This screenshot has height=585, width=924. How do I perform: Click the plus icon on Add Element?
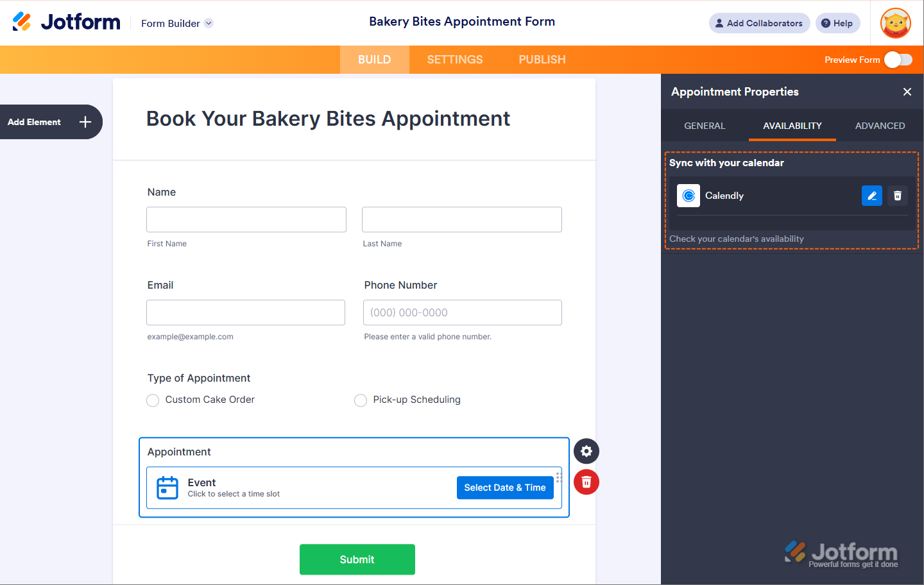(x=85, y=122)
